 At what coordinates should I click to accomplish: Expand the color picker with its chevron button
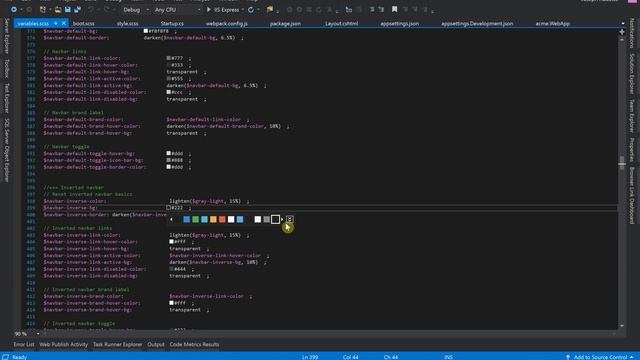point(289,219)
